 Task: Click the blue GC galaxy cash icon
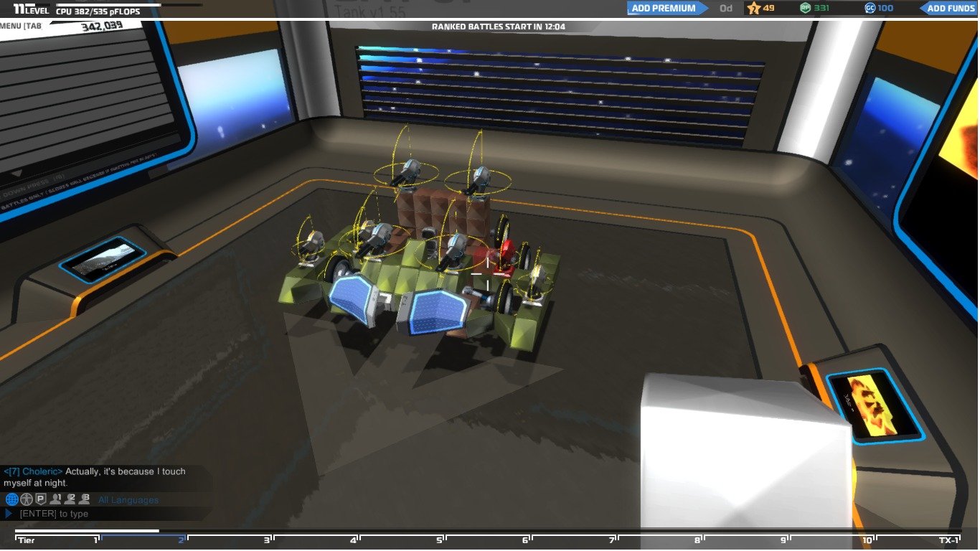(870, 9)
